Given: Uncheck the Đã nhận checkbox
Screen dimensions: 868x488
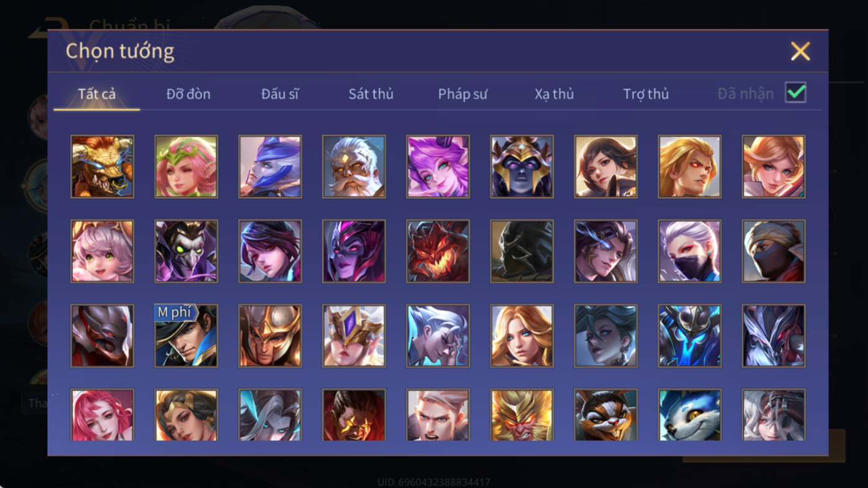Looking at the screenshot, I should click(795, 93).
